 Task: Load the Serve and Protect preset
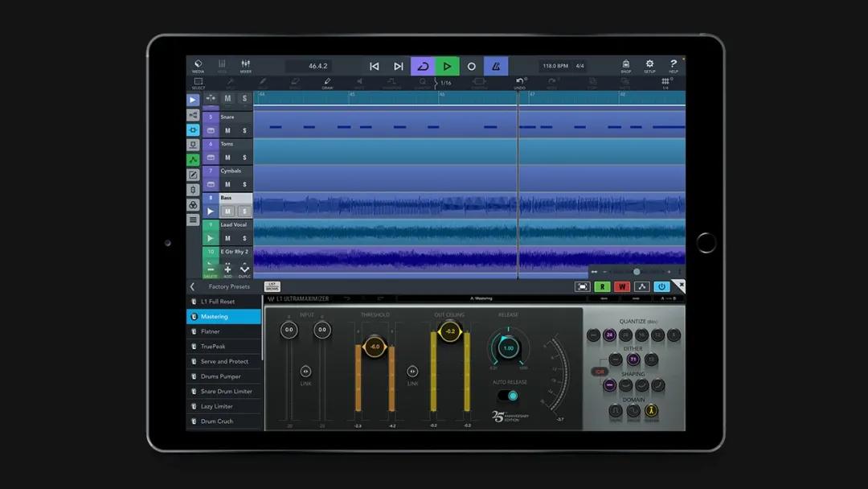click(224, 362)
